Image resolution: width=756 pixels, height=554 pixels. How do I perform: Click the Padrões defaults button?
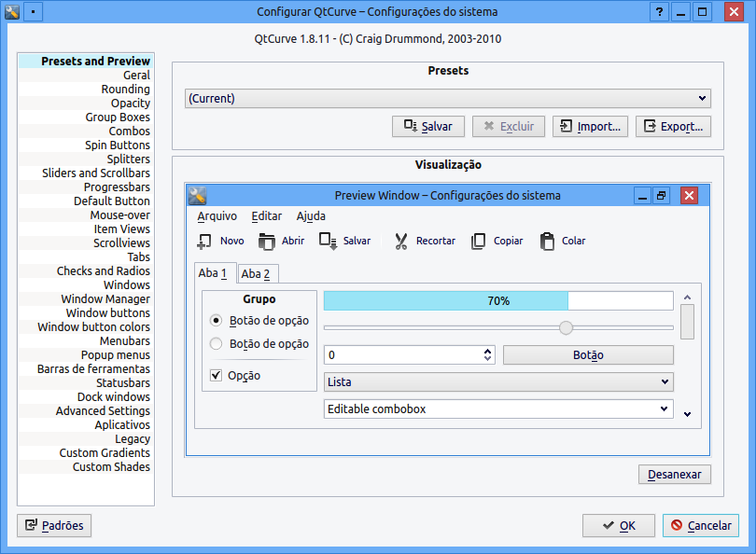[x=54, y=525]
